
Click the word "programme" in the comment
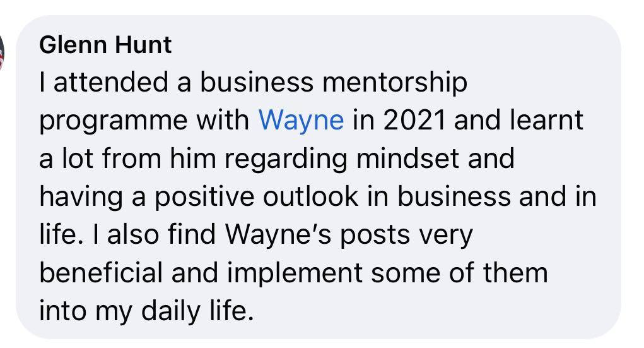(x=113, y=122)
